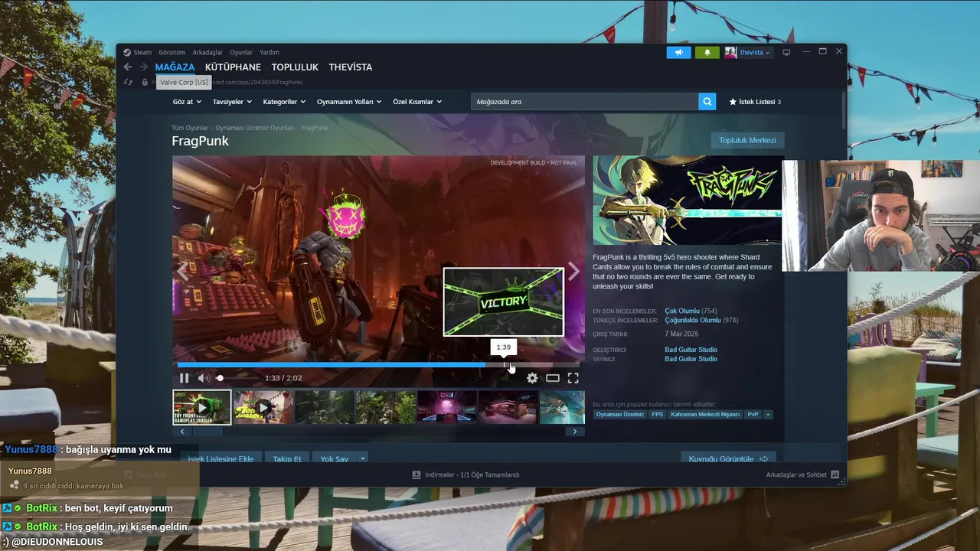The width and height of the screenshot is (980, 551).
Task: Switch to the MAĞAZA tab
Action: pyautogui.click(x=175, y=67)
